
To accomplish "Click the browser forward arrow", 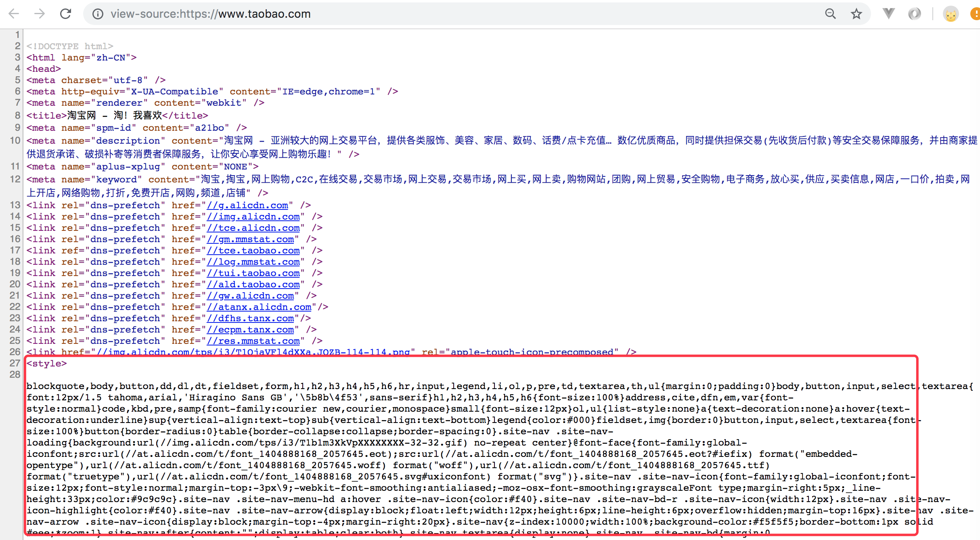I will [40, 14].
